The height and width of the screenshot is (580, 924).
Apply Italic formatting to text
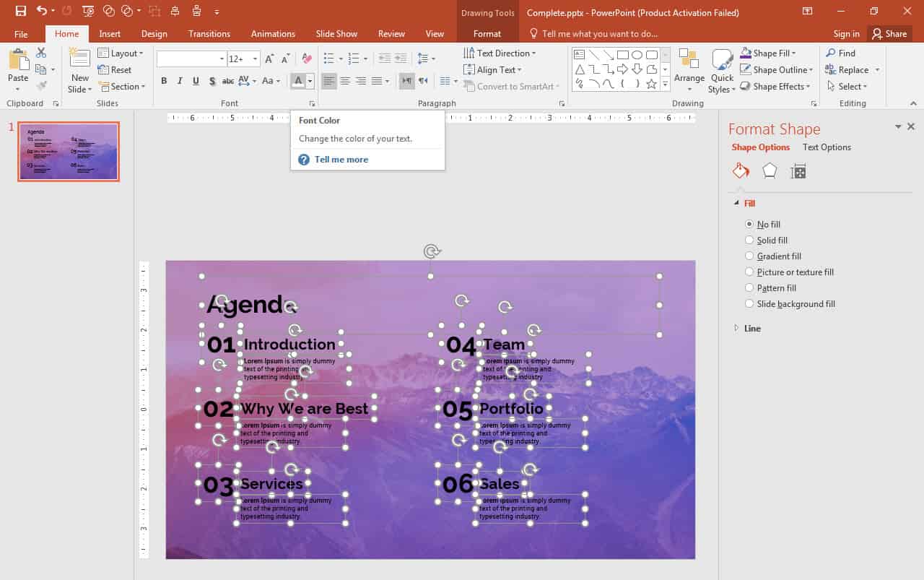[x=179, y=81]
